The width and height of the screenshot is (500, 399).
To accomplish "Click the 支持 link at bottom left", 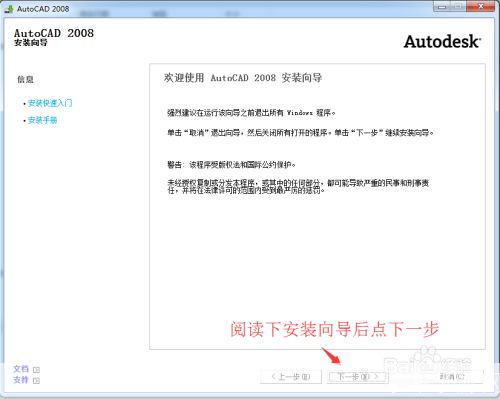I will click(x=21, y=380).
